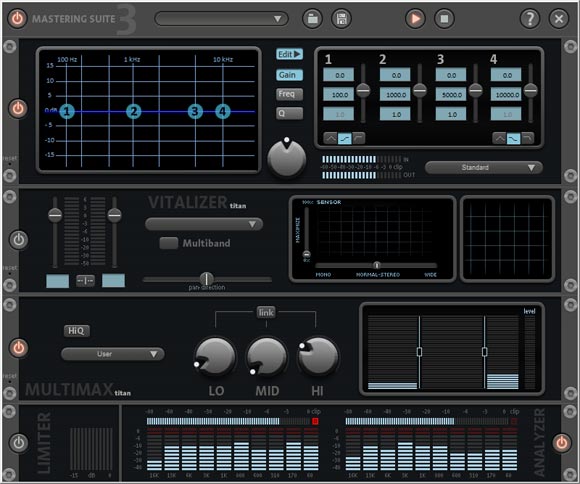This screenshot has width=580, height=484.
Task: Click the equalizer master knob
Action: click(x=287, y=158)
